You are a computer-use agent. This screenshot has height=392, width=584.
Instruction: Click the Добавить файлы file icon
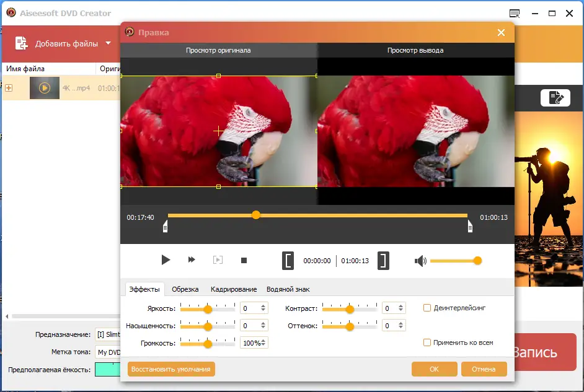[21, 43]
